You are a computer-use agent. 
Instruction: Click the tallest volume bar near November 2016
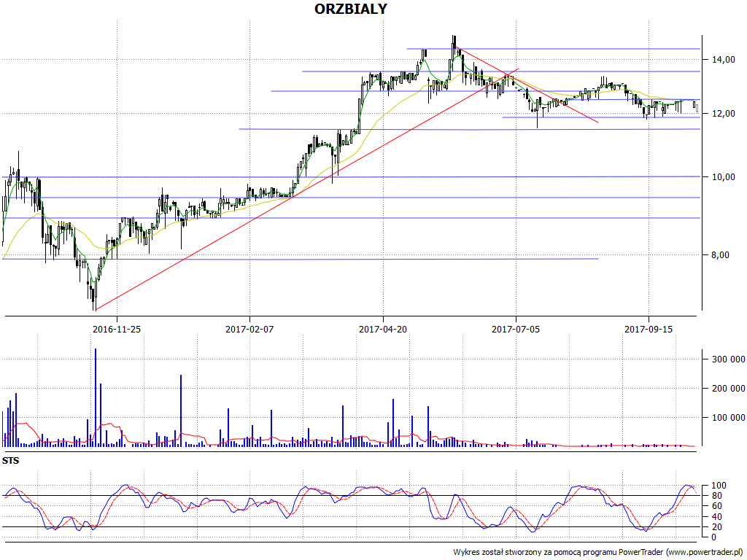point(96,397)
